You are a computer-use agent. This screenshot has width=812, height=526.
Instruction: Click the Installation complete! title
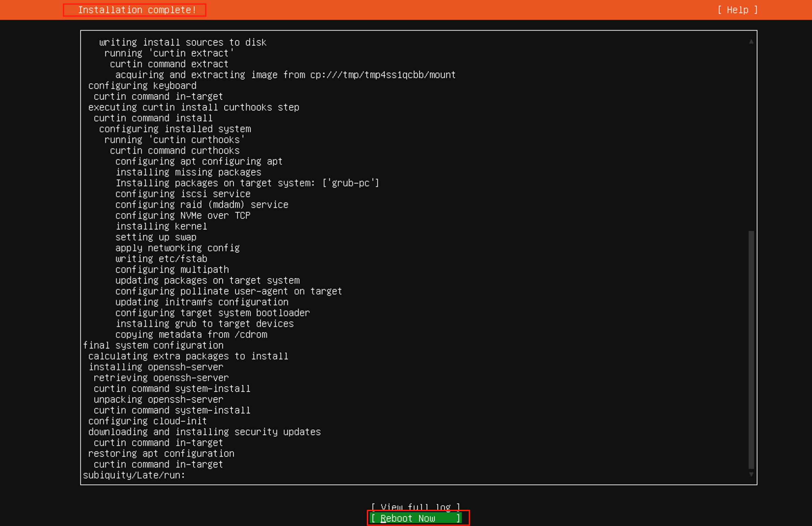pos(137,10)
